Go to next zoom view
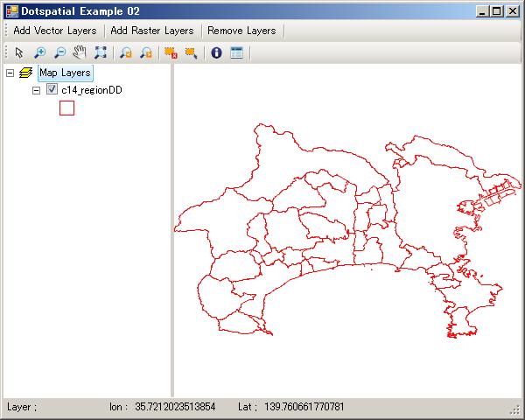This screenshot has height=420, width=525. [x=146, y=52]
